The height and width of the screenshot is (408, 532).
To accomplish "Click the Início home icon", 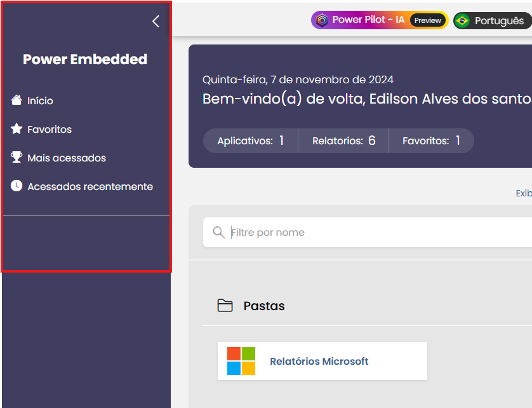I will (17, 100).
